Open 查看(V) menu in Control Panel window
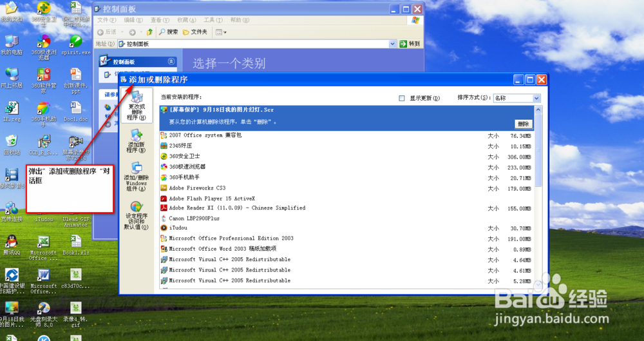644x341 pixels. 160,20
